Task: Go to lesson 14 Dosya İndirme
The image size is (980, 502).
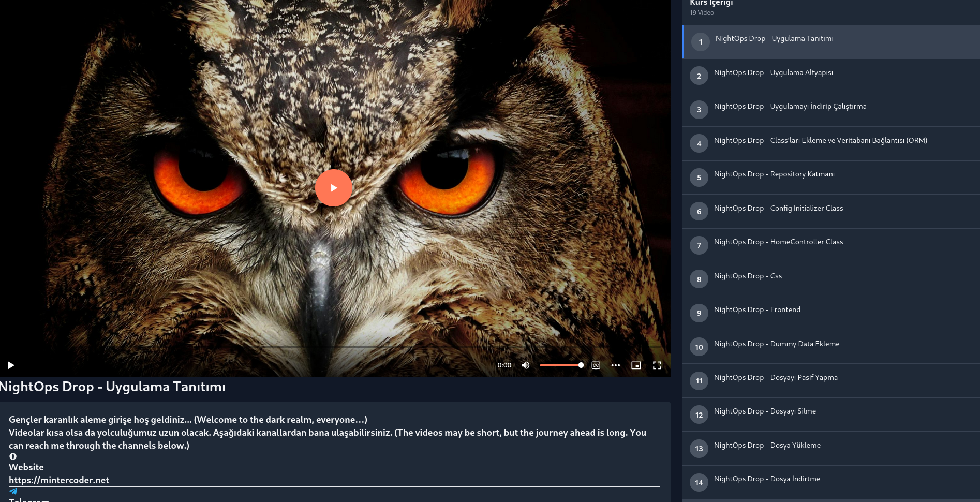Action: (831, 482)
